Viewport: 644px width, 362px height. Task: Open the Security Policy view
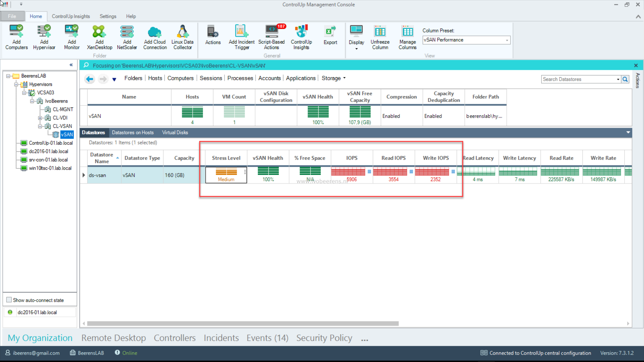324,338
